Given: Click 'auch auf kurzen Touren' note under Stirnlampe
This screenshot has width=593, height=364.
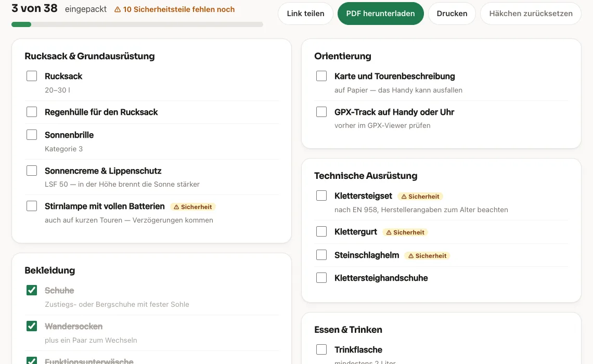Looking at the screenshot, I should (x=129, y=220).
